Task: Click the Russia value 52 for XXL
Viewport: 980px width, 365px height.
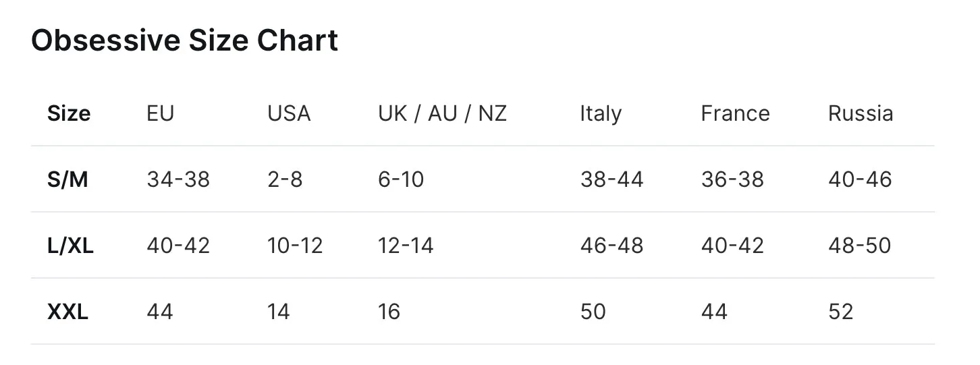Action: pos(841,312)
